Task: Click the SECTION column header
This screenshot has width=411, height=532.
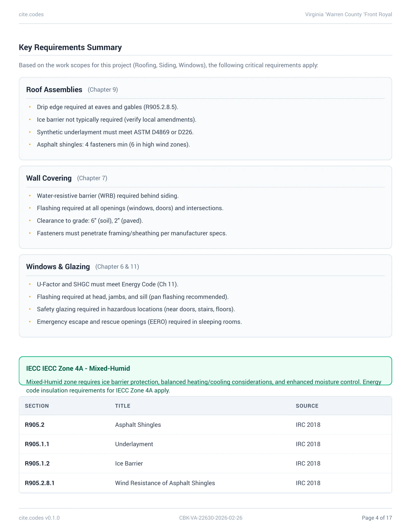Action: (x=37, y=406)
